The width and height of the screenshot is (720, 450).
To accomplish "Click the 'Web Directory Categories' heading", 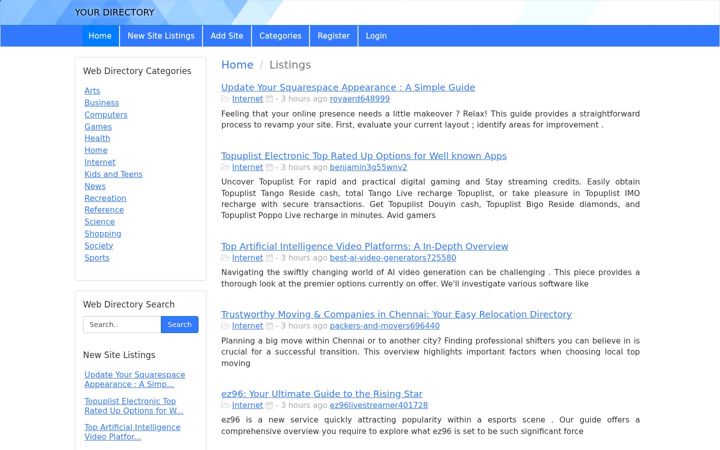I will 137,71.
